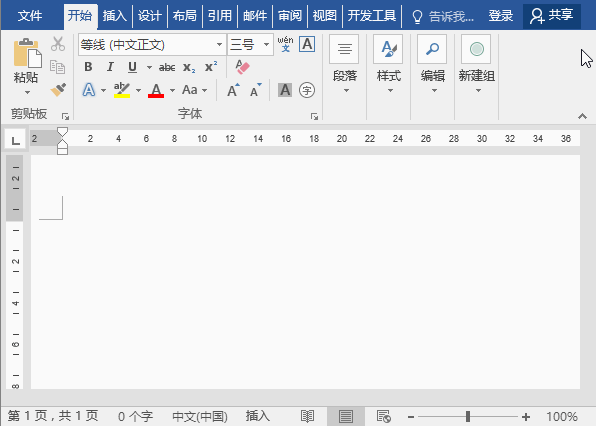Clear all formatting with eraser icon
Image resolution: width=596 pixels, height=426 pixels.
(242, 67)
